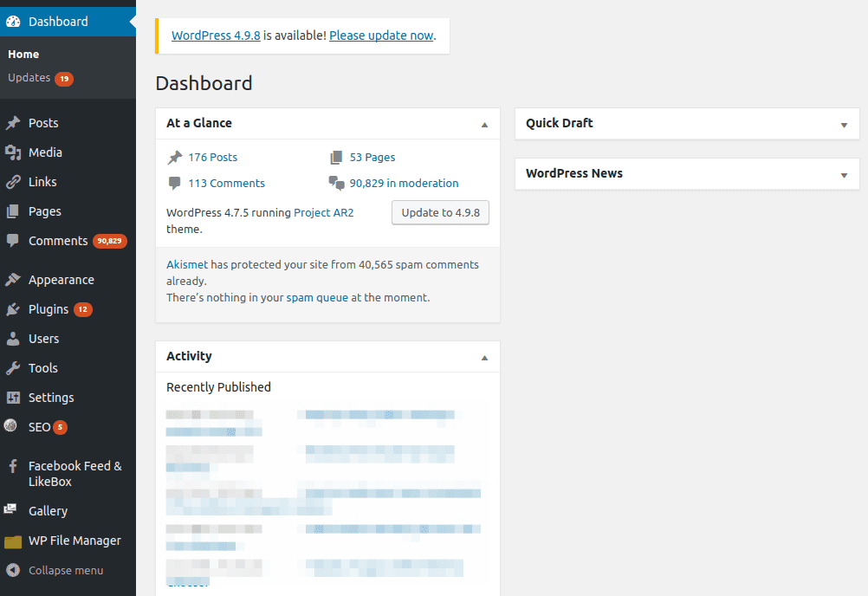
Task: Click the bubble icon beside 113 Comments
Action: click(174, 183)
